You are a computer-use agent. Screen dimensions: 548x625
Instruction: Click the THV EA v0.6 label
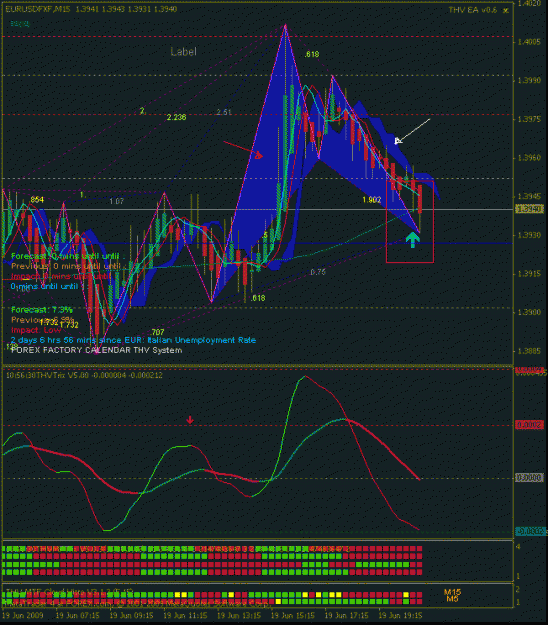(x=473, y=10)
